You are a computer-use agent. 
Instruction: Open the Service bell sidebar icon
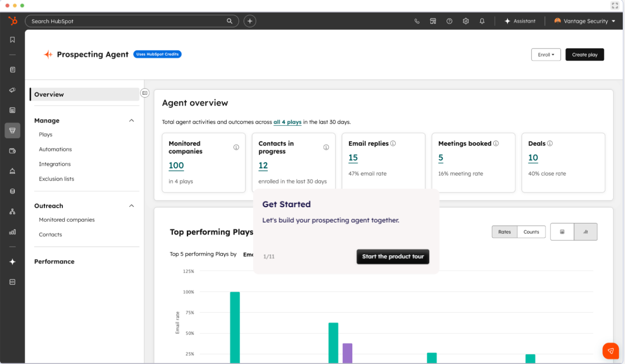[13, 171]
